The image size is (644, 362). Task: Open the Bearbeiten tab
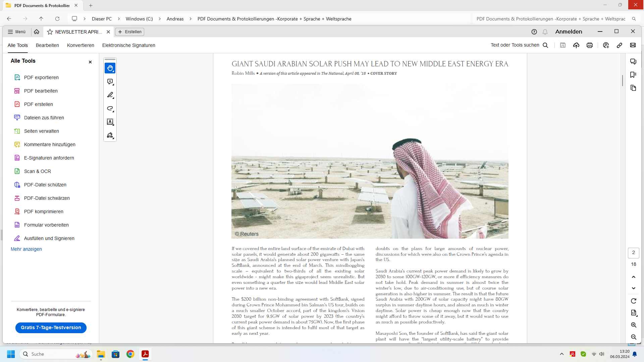(x=47, y=45)
